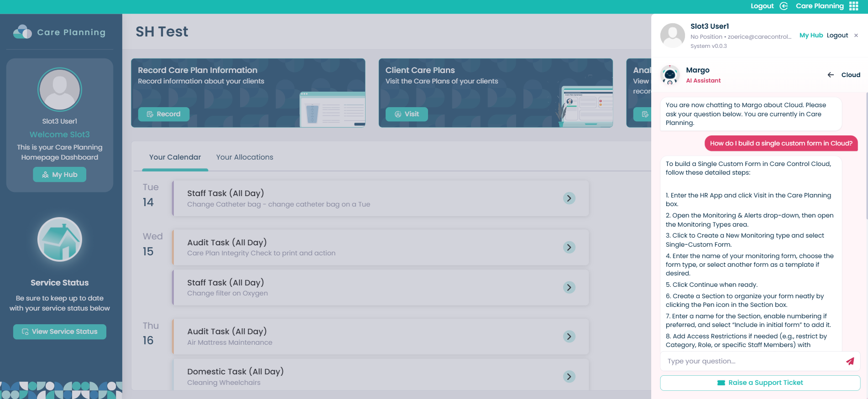Close the user profile chat panel

[856, 36]
